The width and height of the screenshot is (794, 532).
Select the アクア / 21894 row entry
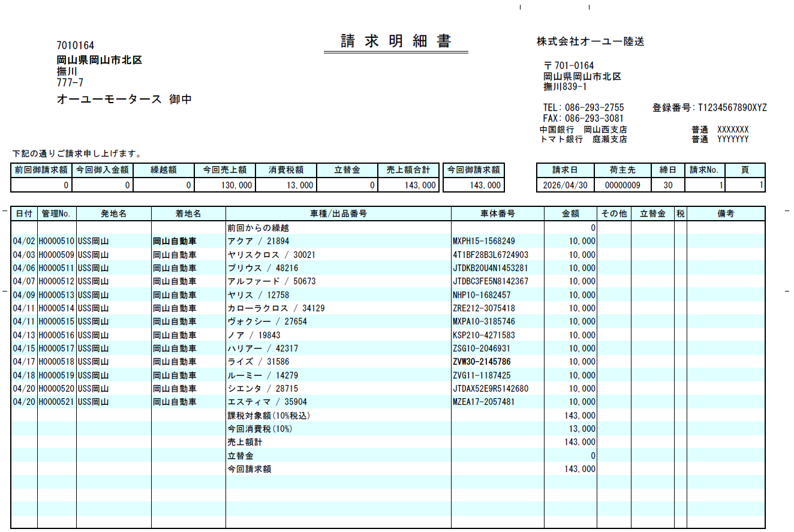tap(258, 241)
